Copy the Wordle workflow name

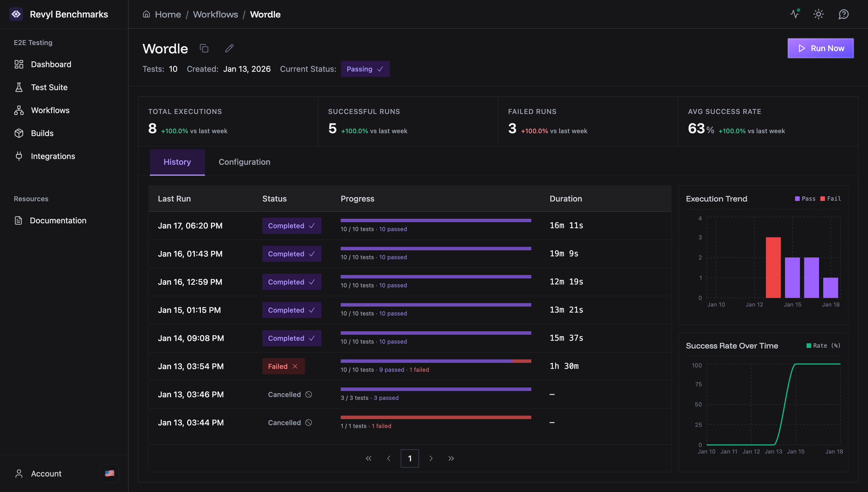coord(204,48)
